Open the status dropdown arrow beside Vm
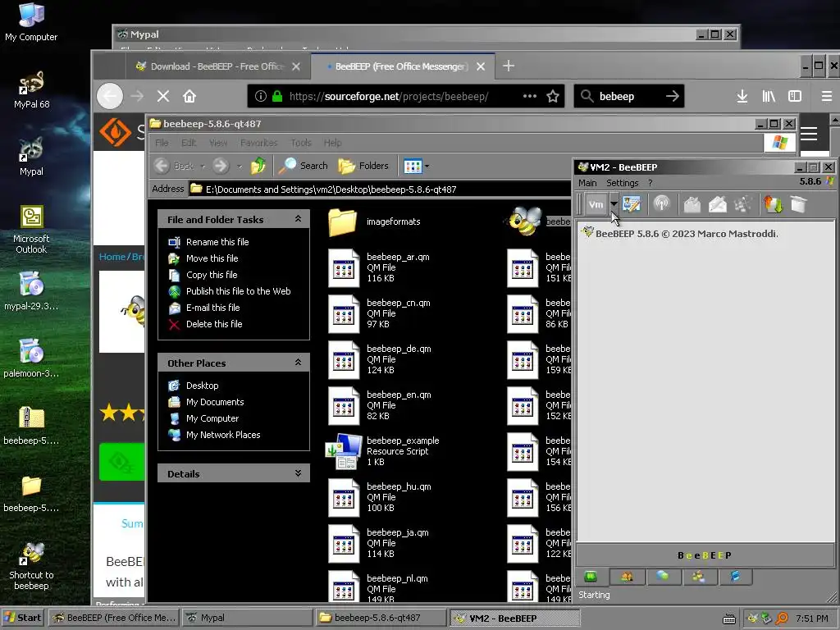Screen dimensions: 840x630 614,204
